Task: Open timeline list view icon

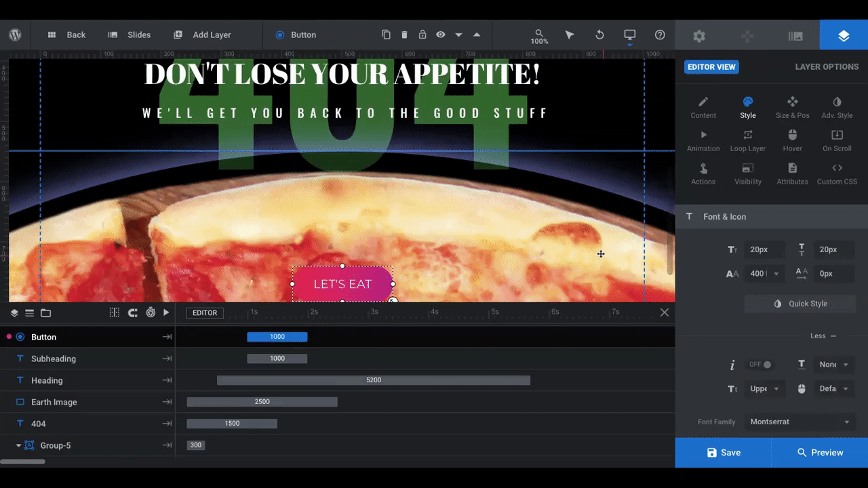Action: pos(29,313)
